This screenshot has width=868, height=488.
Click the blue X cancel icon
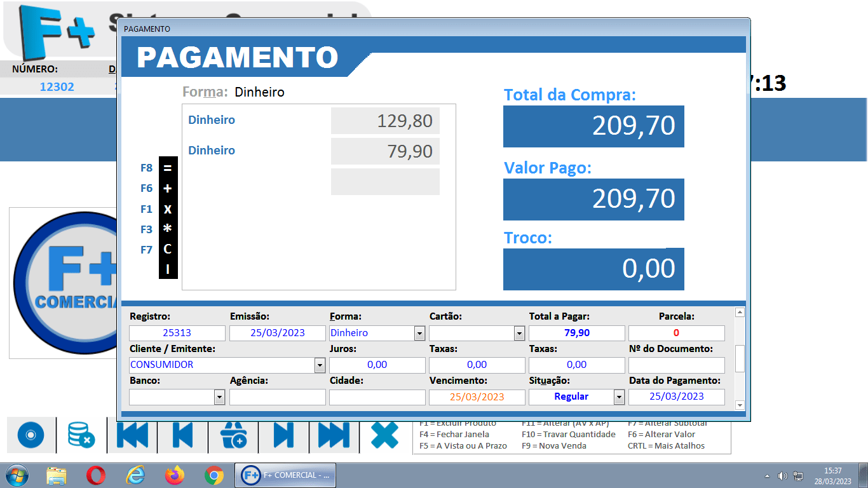(384, 435)
